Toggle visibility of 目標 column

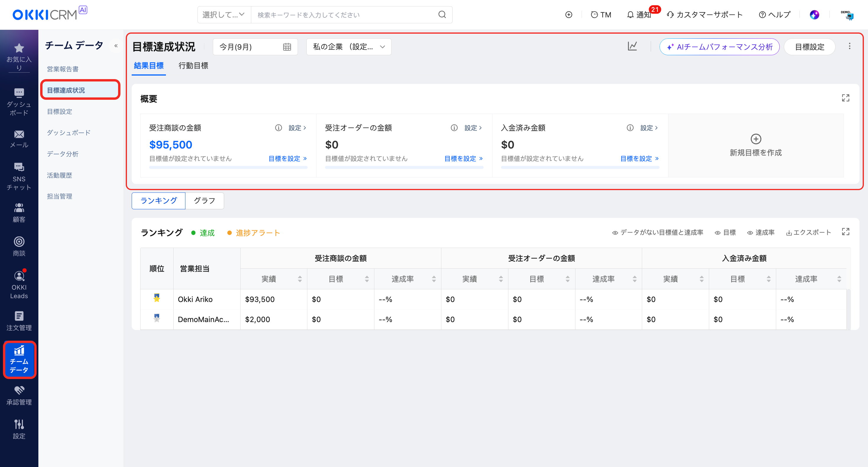(x=725, y=233)
